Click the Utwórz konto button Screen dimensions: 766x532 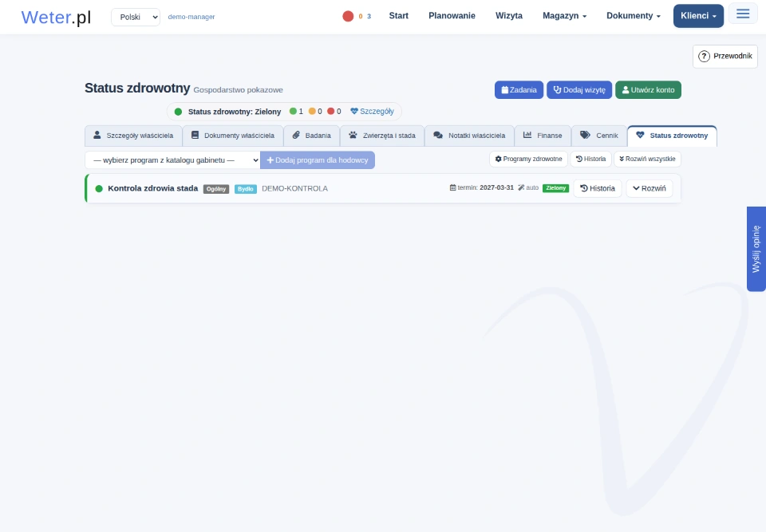coord(648,90)
